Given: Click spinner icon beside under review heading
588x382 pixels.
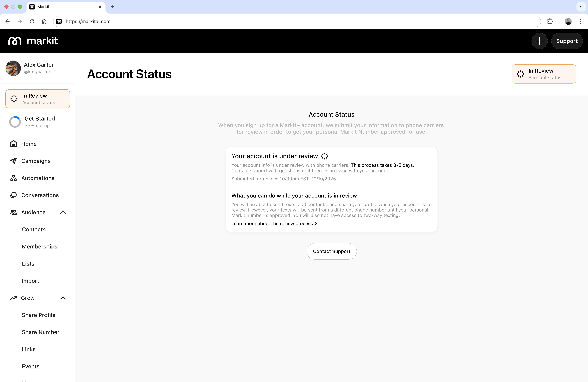Looking at the screenshot, I should [324, 156].
